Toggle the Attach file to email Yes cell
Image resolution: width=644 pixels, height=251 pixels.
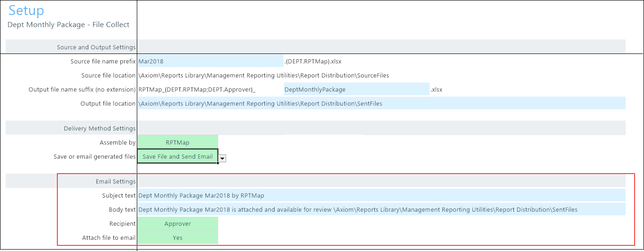(x=178, y=238)
